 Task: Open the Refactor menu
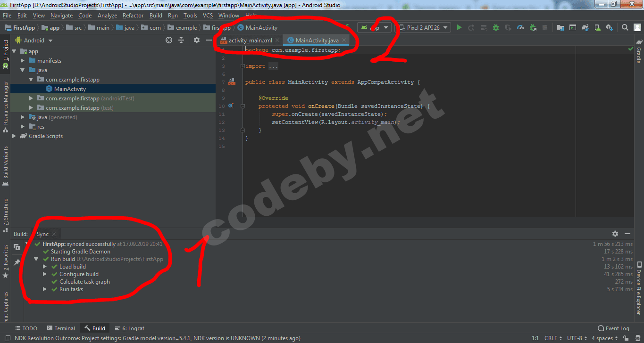133,16
